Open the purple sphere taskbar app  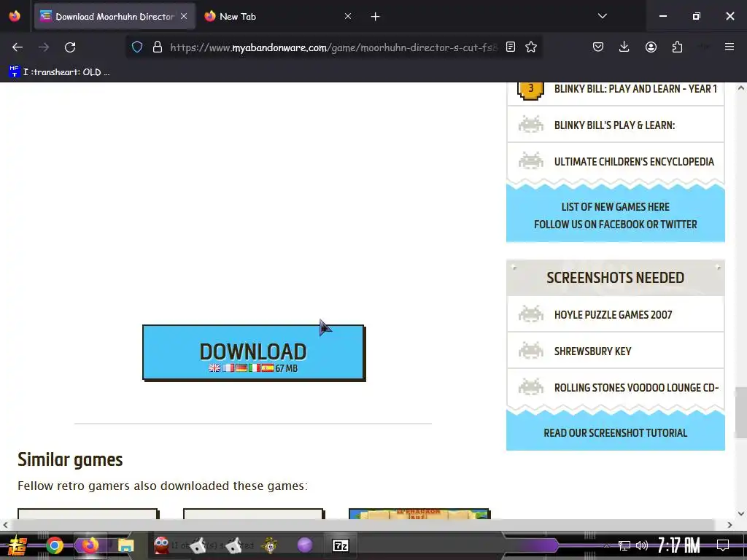coord(305,545)
